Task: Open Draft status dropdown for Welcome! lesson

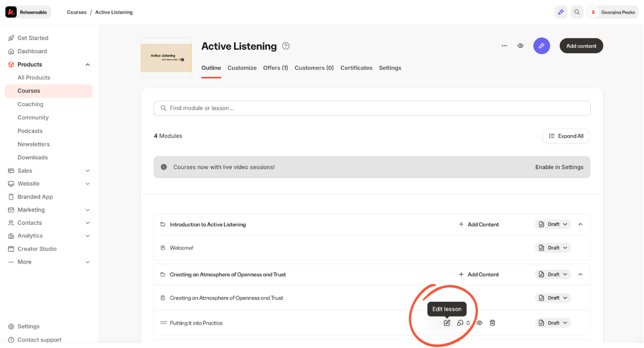Action: click(553, 248)
